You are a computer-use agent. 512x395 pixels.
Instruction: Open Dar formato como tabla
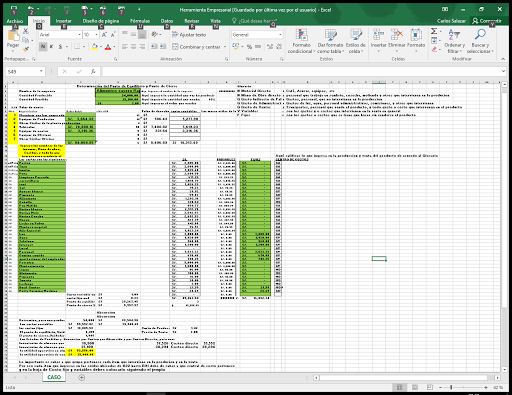[x=330, y=41]
